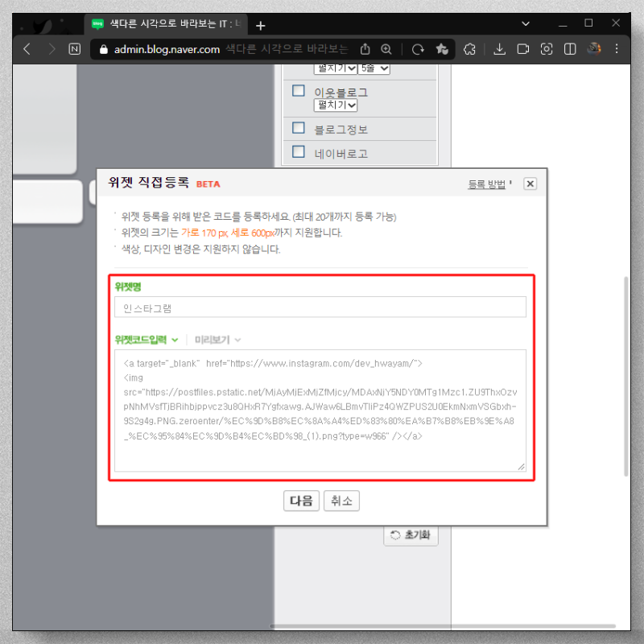
Task: Close the 위젯 직접등록 dialog
Action: (530, 184)
